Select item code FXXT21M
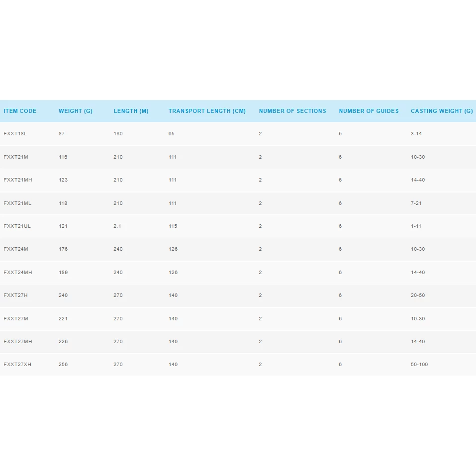Viewport: 476px width, 476px height. click(16, 157)
